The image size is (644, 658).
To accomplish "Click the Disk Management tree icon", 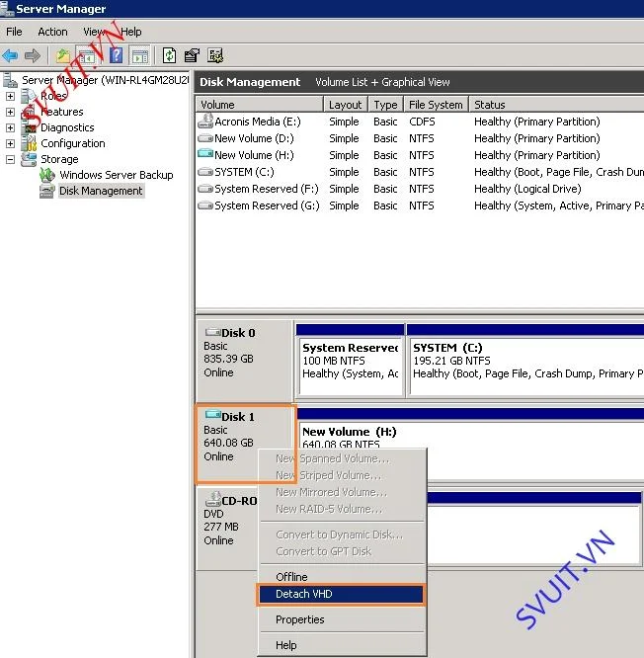I will 46,191.
